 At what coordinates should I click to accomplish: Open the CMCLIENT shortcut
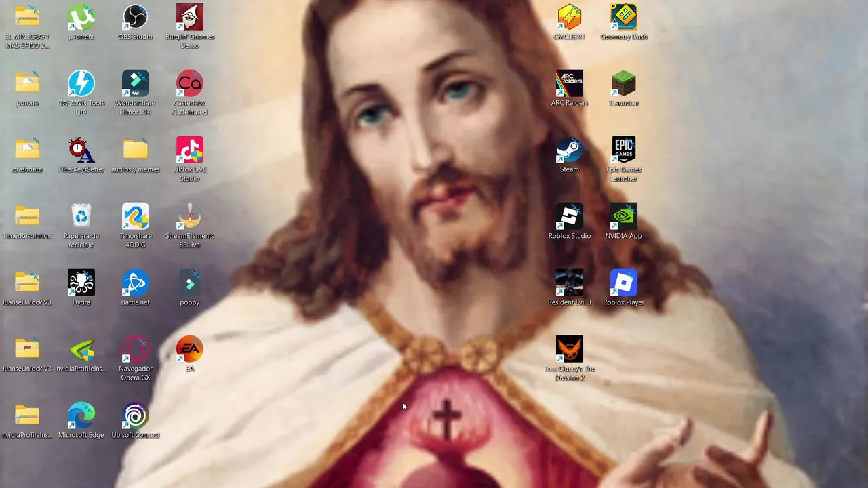(570, 18)
